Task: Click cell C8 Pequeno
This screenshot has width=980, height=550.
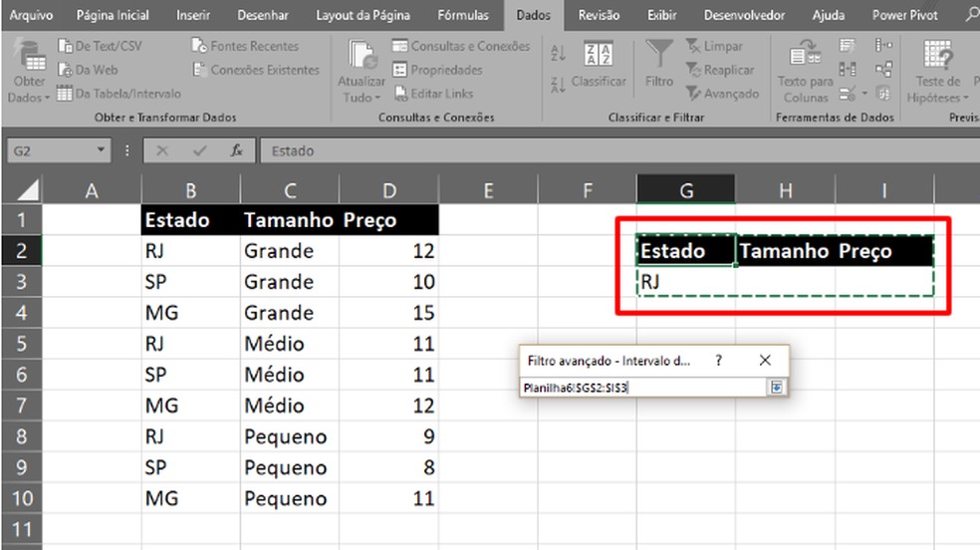Action: (x=290, y=436)
